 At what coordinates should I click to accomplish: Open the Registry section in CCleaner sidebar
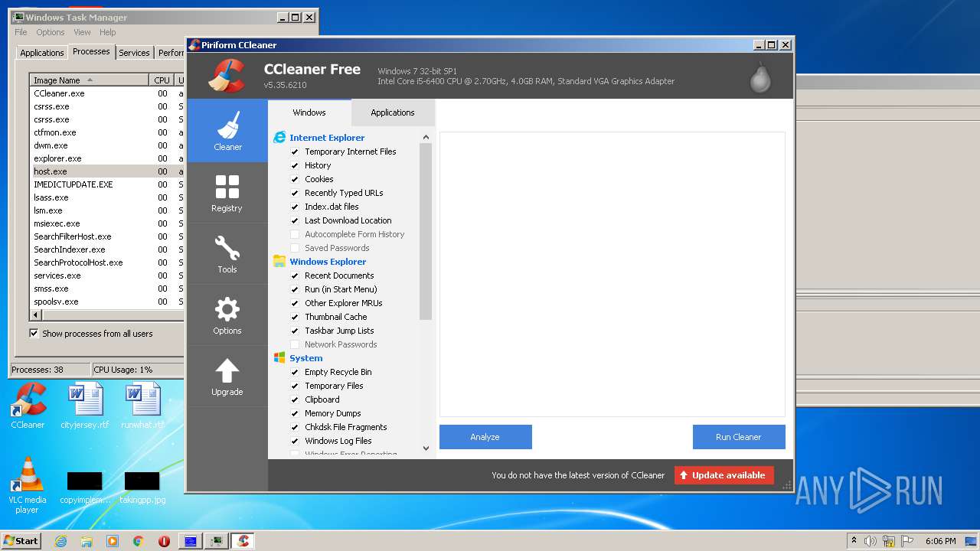227,192
